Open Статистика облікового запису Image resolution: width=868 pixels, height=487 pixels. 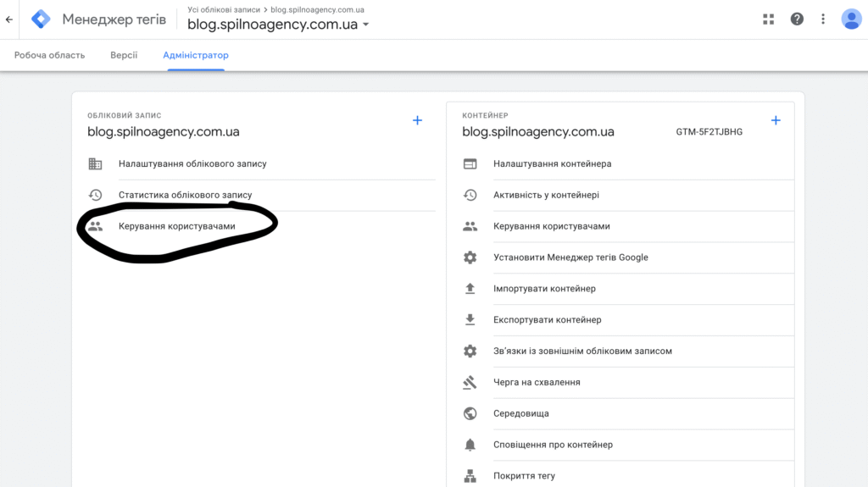[x=185, y=195]
